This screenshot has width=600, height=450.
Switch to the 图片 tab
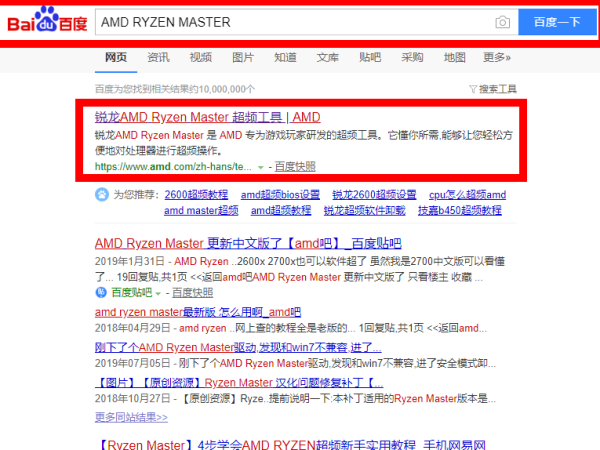(243, 57)
